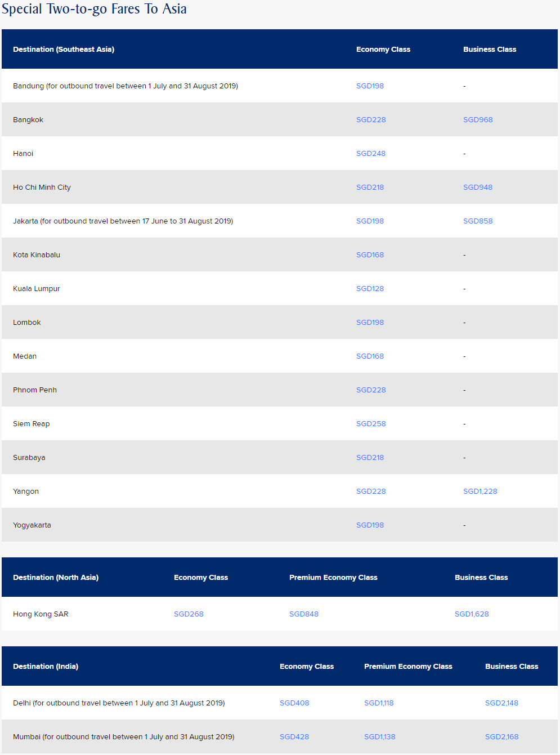Select Surabaya Economy fare SGD218

(370, 458)
